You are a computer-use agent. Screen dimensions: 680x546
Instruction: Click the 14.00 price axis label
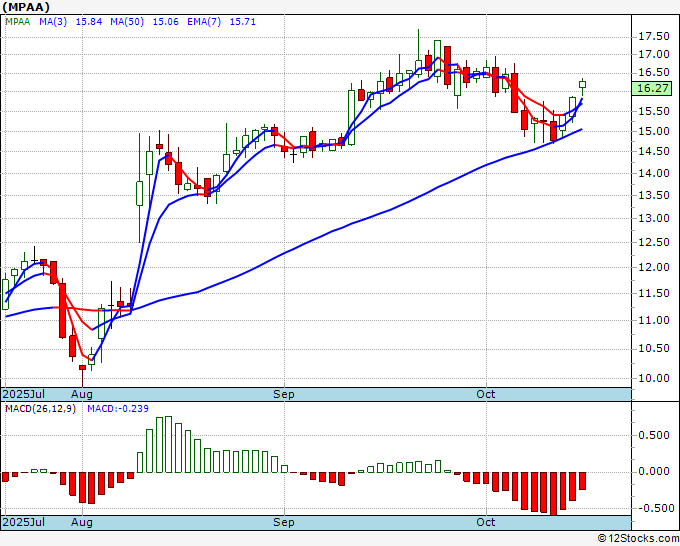point(654,173)
